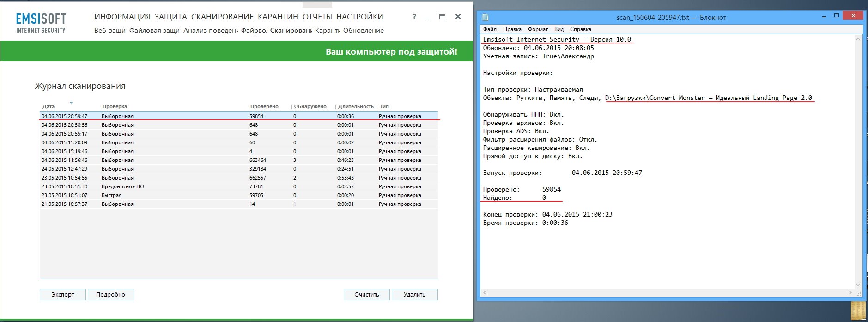Click the Подробно button
868x322 pixels.
110,294
